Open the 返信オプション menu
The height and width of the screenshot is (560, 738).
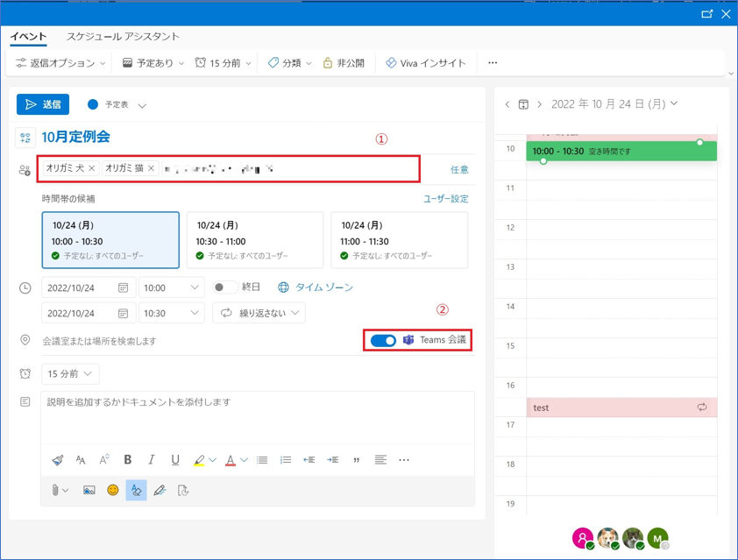coord(60,63)
